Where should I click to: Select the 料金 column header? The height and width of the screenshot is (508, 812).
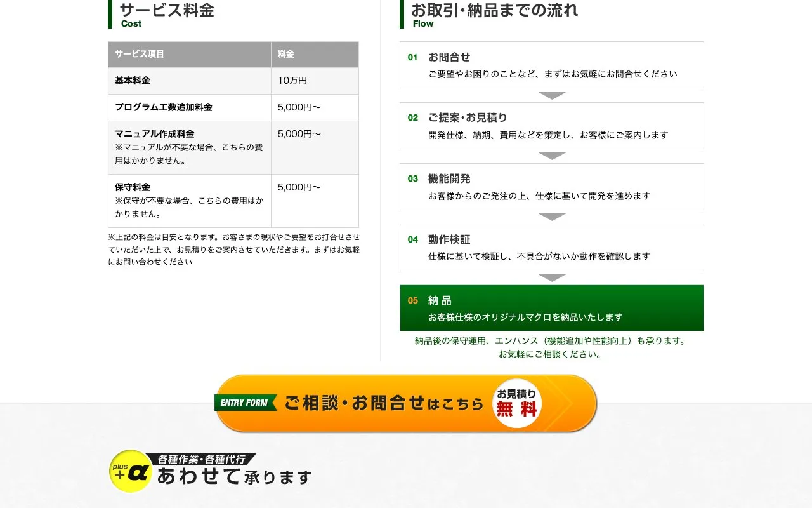(315, 55)
